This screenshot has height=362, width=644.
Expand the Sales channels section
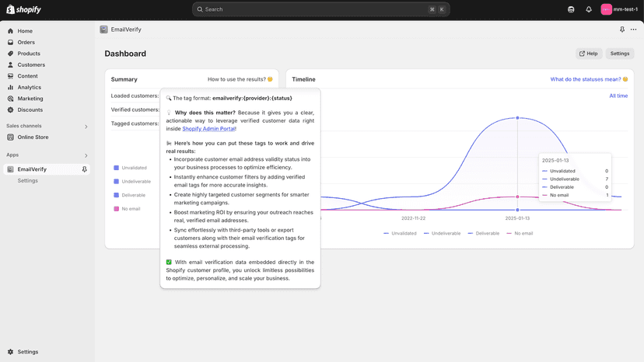(86, 127)
